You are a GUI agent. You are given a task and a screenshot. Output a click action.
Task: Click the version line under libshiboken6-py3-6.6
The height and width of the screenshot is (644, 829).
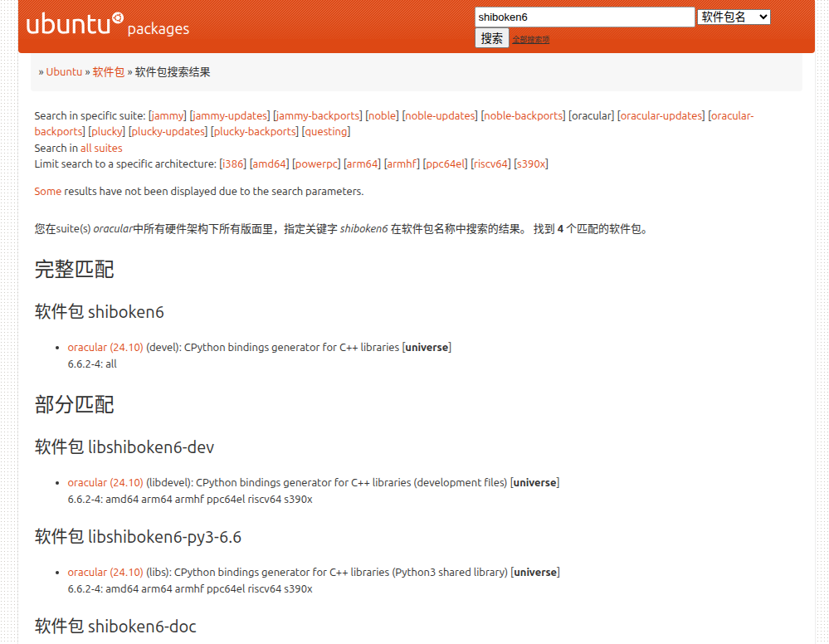[x=190, y=588]
